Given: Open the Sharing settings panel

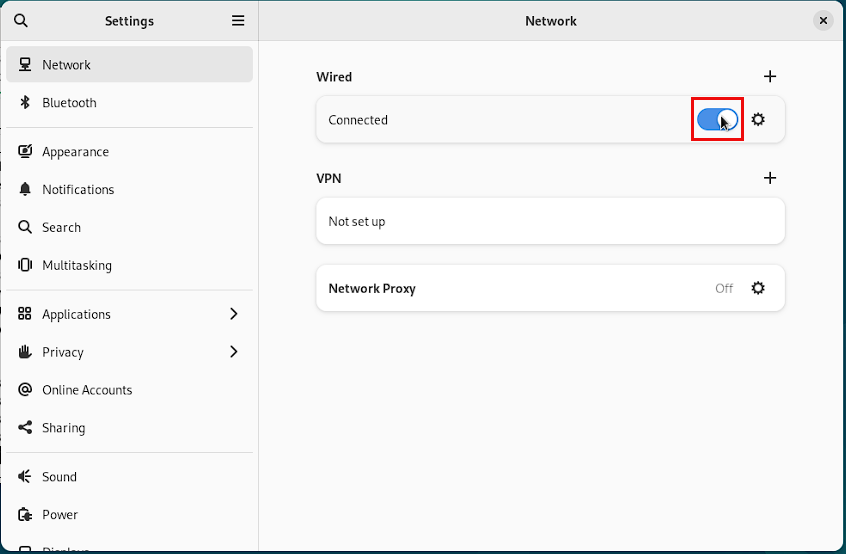Looking at the screenshot, I should 64,428.
